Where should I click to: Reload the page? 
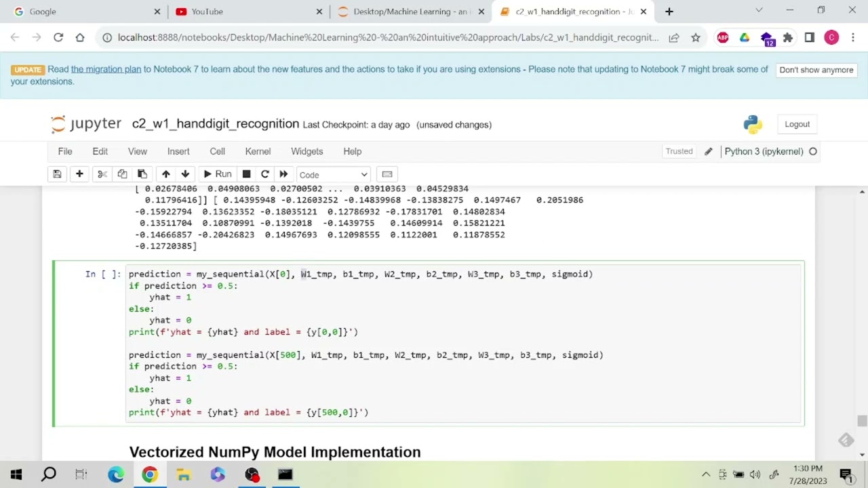tap(58, 38)
